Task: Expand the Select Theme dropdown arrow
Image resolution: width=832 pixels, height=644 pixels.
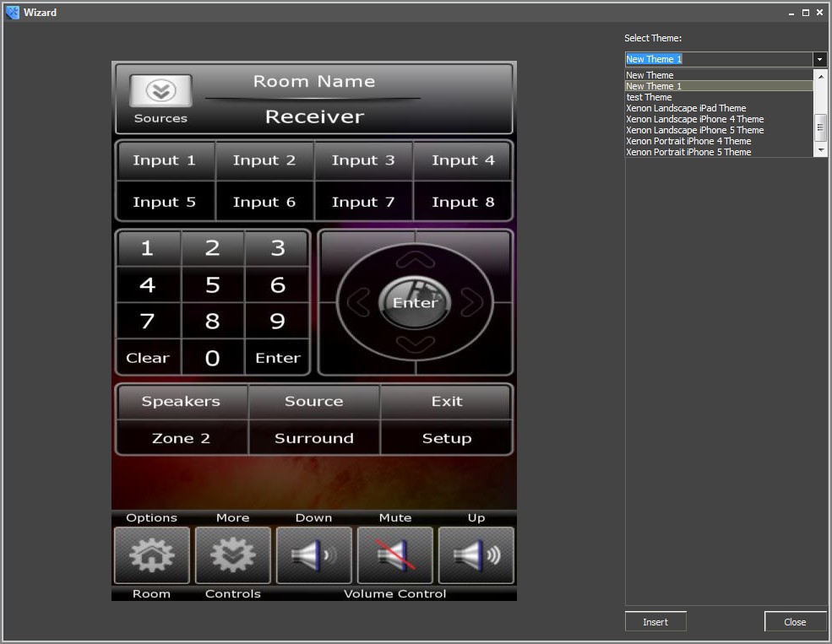Action: [819, 60]
